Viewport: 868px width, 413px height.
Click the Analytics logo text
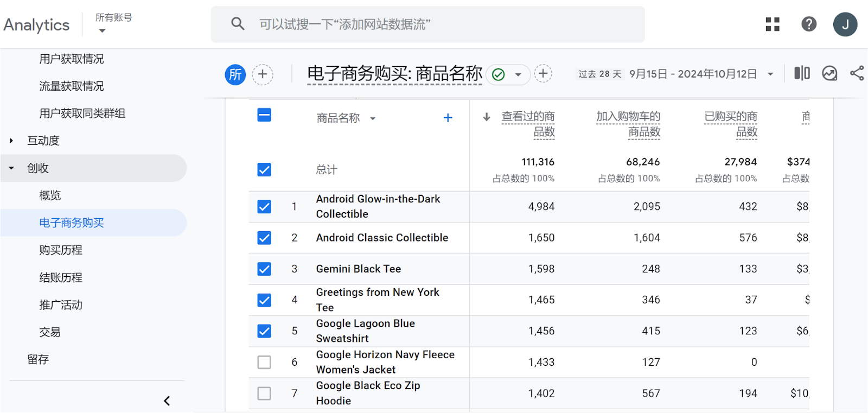36,24
